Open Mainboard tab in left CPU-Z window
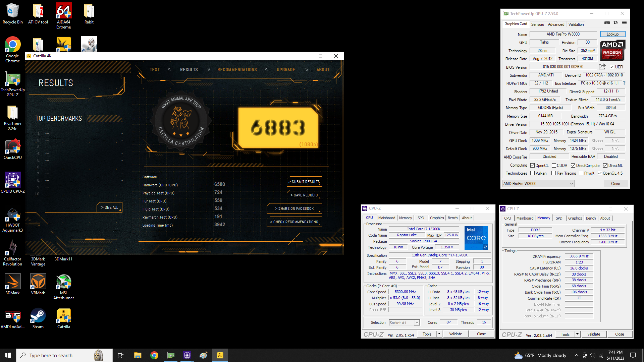 [x=386, y=218]
